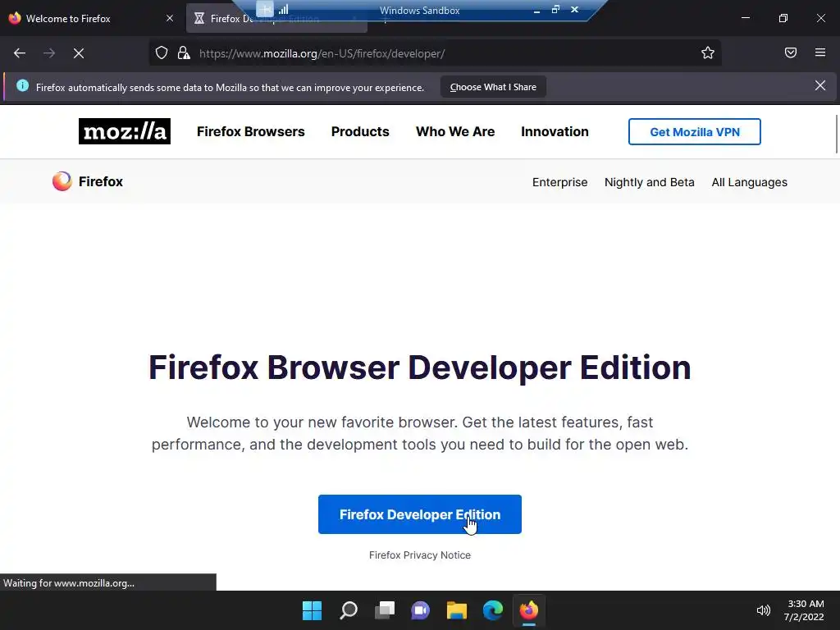The height and width of the screenshot is (630, 840).
Task: Open the Innovation menu
Action: [x=555, y=132]
